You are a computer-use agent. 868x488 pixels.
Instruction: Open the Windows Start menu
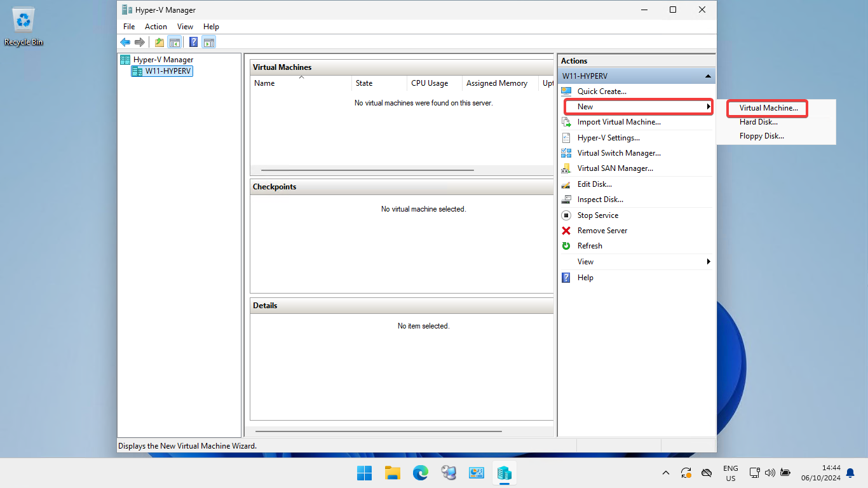tap(364, 473)
